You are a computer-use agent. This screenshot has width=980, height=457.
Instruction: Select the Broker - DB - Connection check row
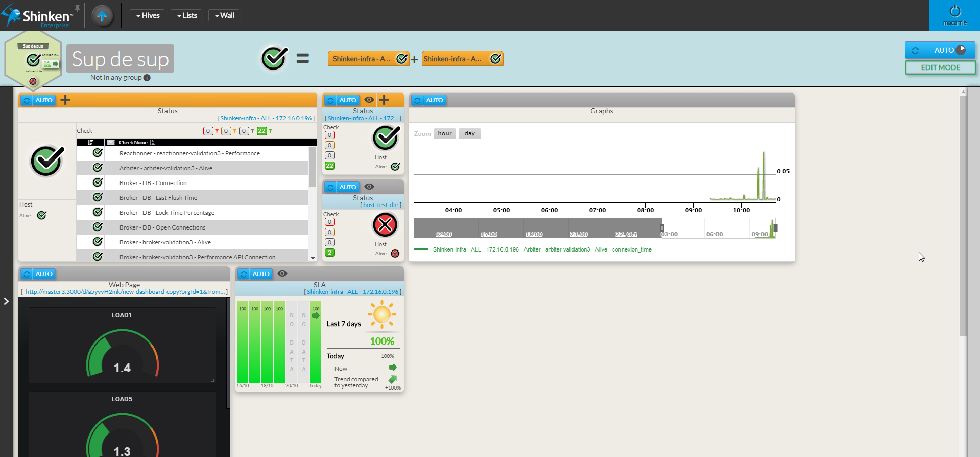tap(192, 183)
